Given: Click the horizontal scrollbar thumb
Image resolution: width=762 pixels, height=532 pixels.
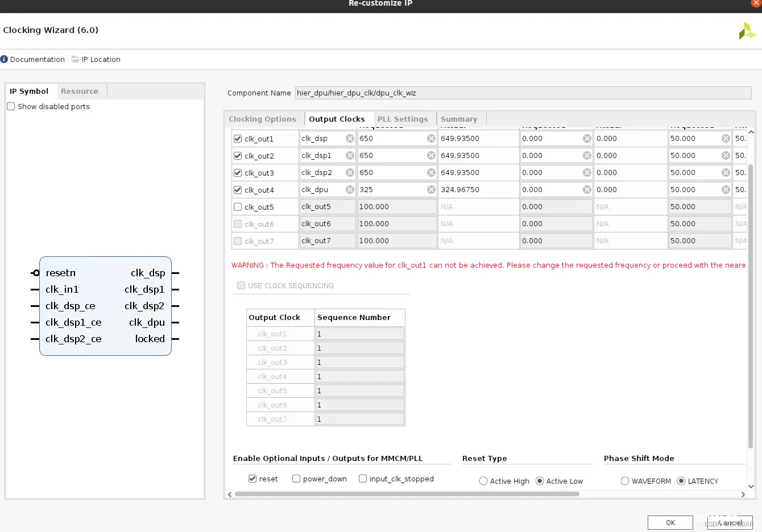Looking at the screenshot, I should (407, 494).
